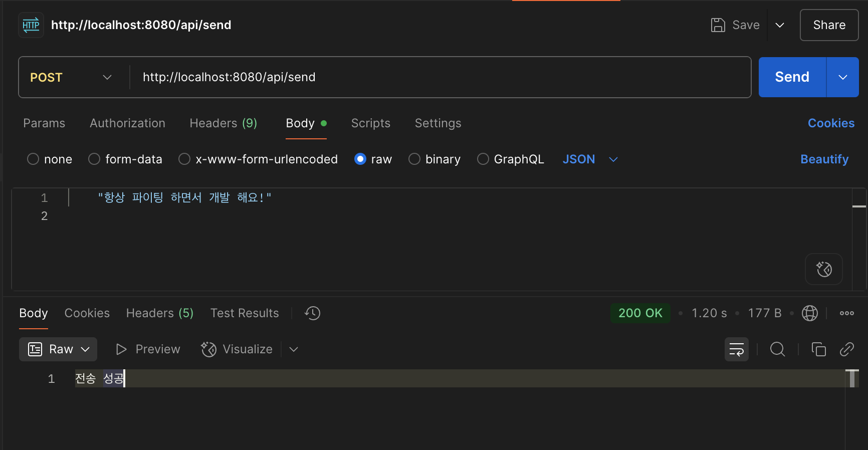Image resolution: width=868 pixels, height=450 pixels.
Task: Select the GraphQL radio option
Action: tap(483, 159)
